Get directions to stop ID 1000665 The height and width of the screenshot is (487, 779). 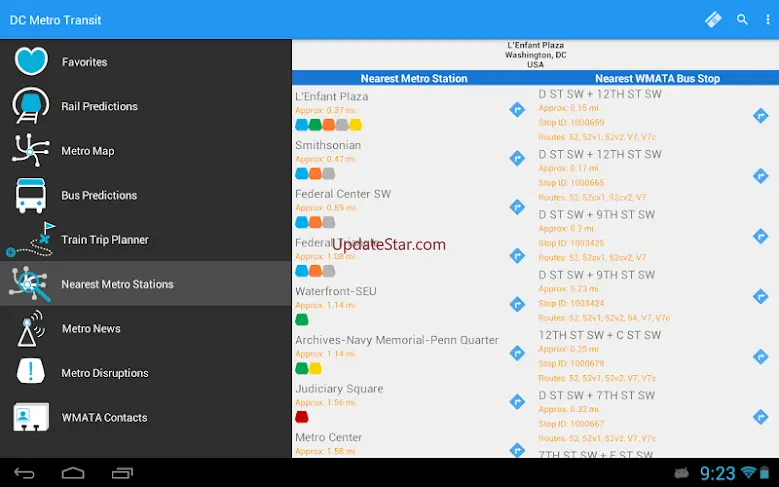click(760, 176)
